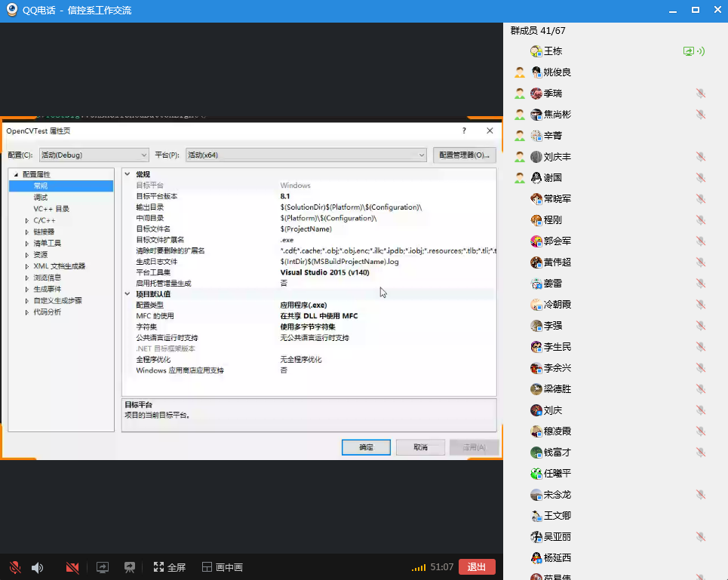This screenshot has height=580, width=728.
Task: Click the muted mic icon beside 刘庆丰
Action: pyautogui.click(x=701, y=156)
